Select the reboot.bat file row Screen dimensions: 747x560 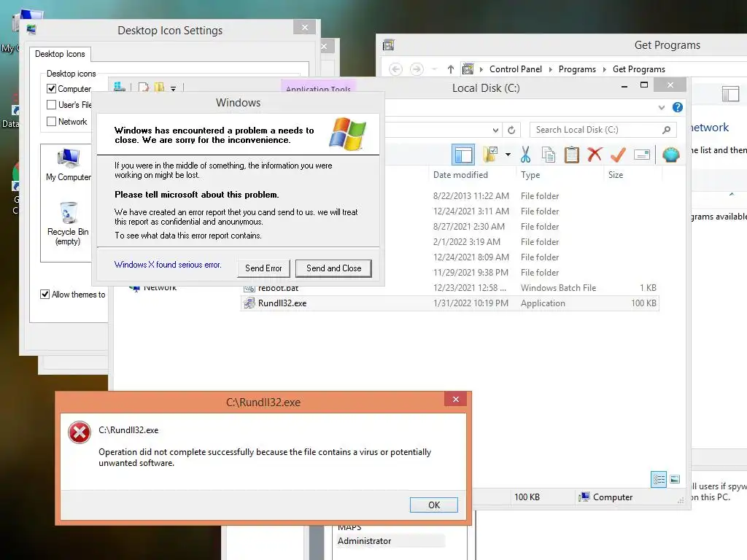pos(450,287)
